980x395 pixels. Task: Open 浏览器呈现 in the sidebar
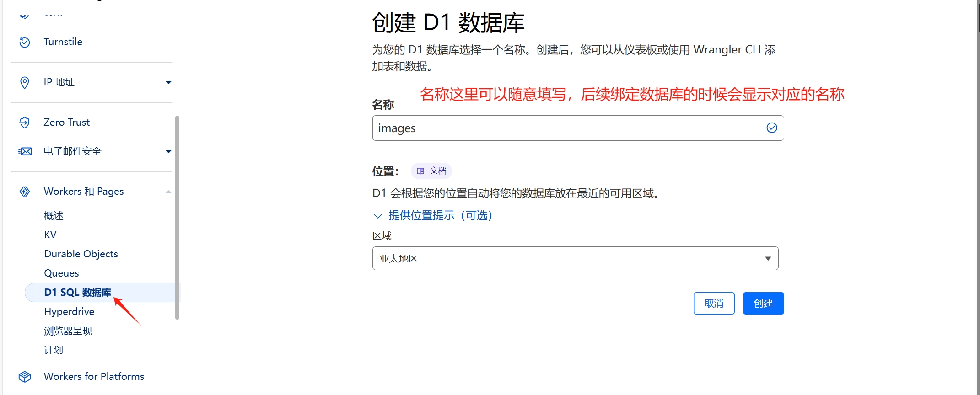68,331
